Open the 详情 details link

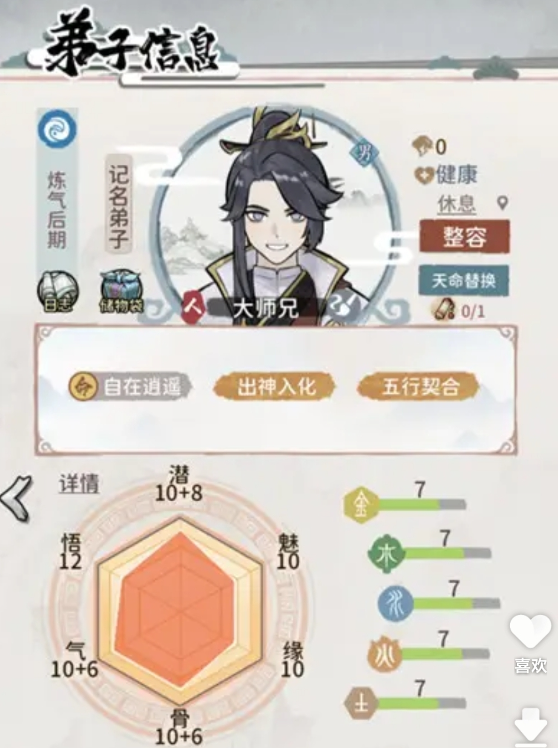tap(79, 484)
